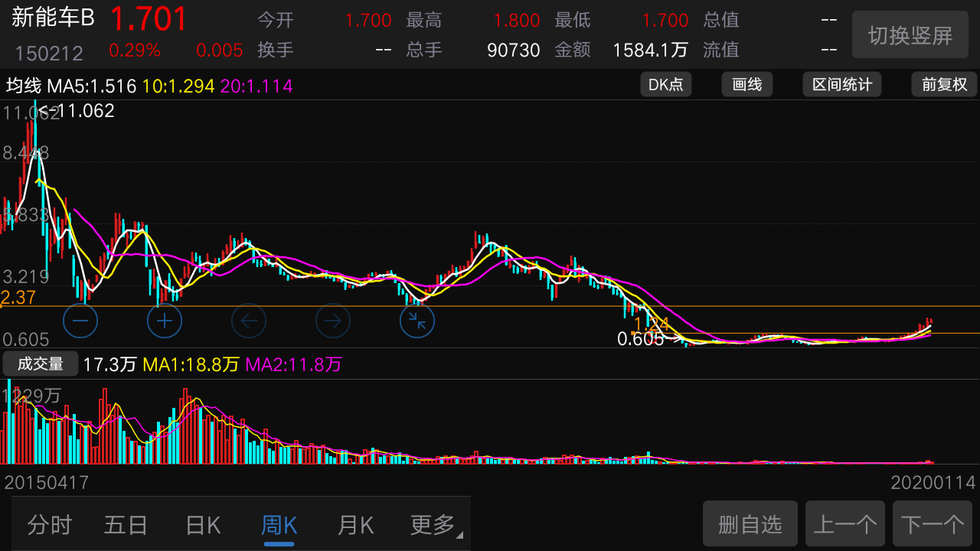Tap the end date 20200114

[933, 483]
